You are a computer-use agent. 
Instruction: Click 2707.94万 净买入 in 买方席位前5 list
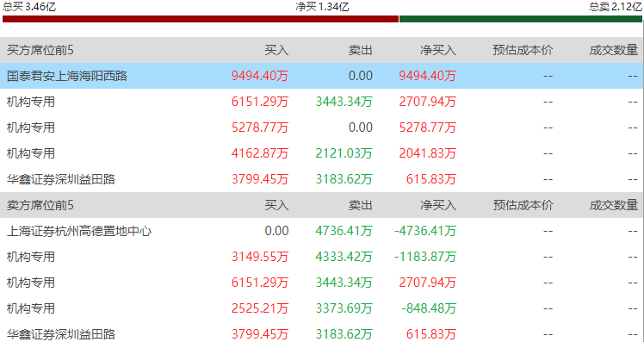tap(428, 102)
